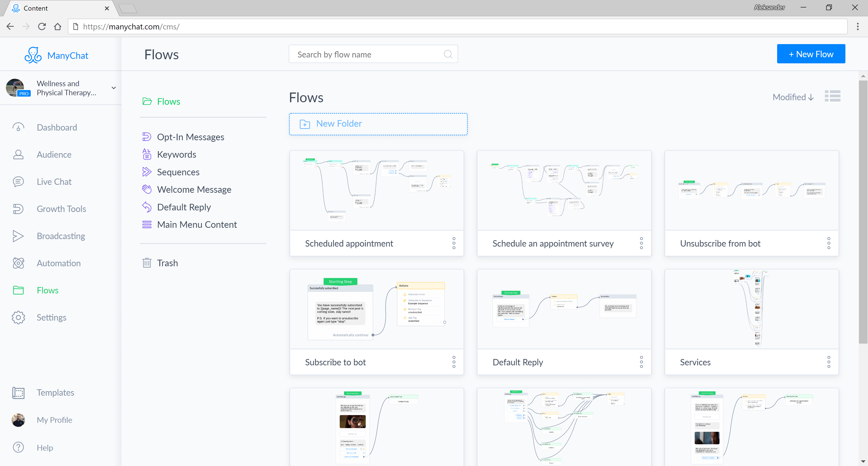Select Keywords configuration icon
This screenshot has height=466, width=868.
pos(148,154)
